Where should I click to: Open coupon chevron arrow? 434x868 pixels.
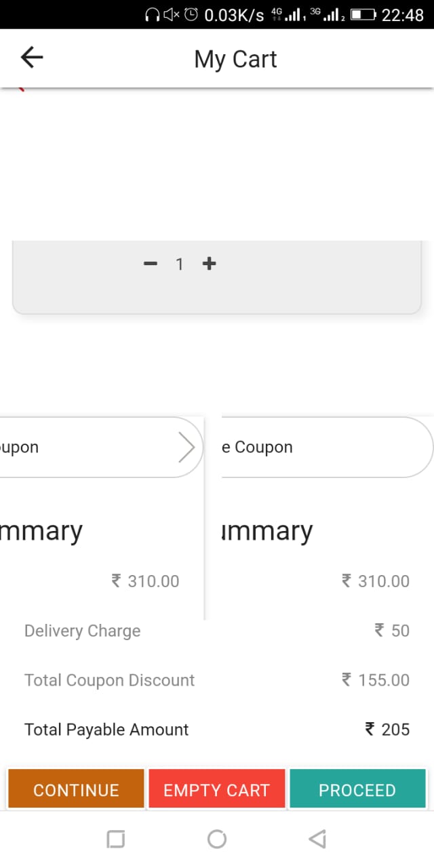point(186,448)
